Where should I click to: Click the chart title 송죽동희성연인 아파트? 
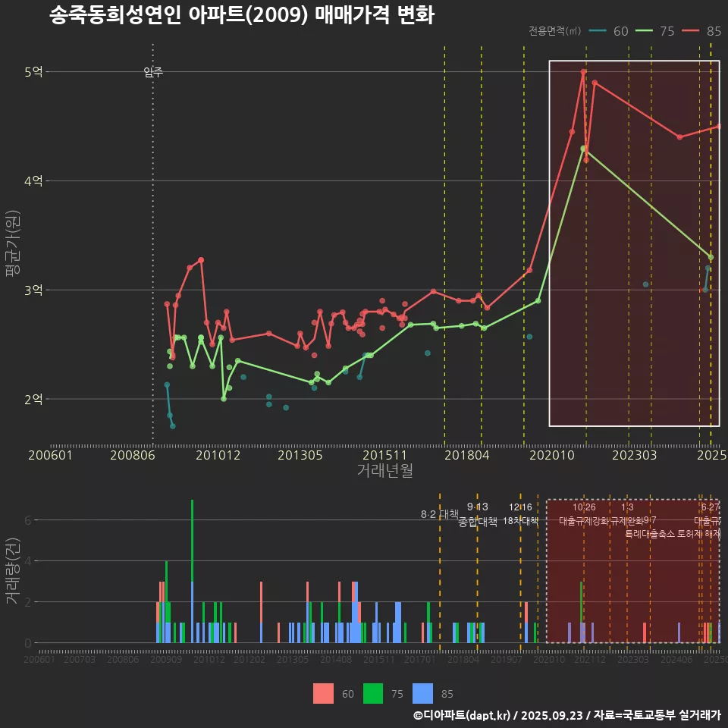pyautogui.click(x=241, y=15)
